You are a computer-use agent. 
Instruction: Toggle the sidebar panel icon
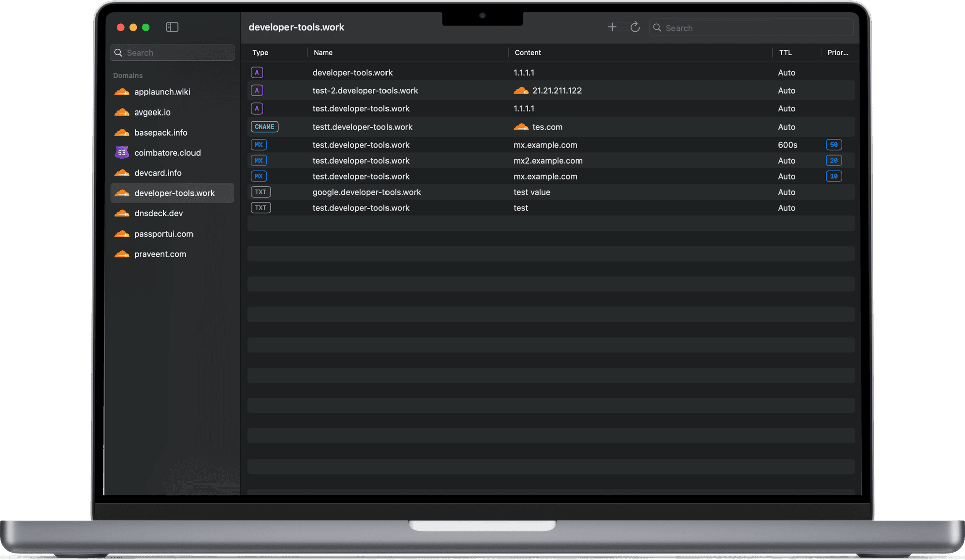coord(172,27)
